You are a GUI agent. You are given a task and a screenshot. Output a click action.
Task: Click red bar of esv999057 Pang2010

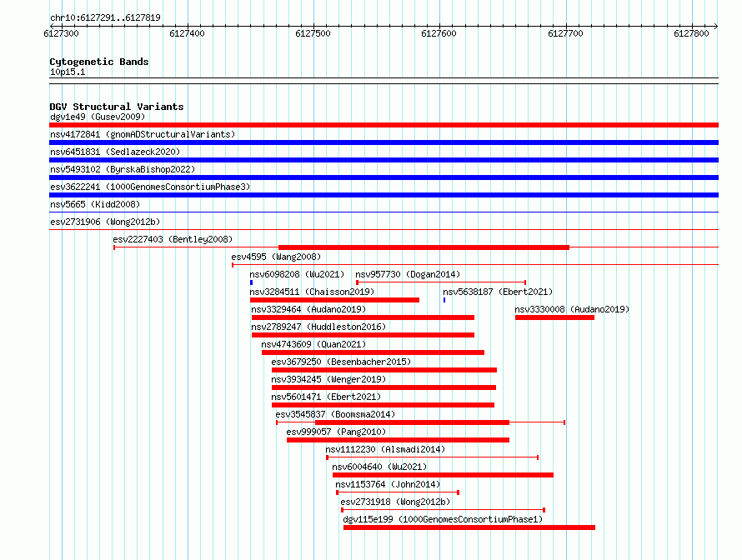click(x=398, y=440)
